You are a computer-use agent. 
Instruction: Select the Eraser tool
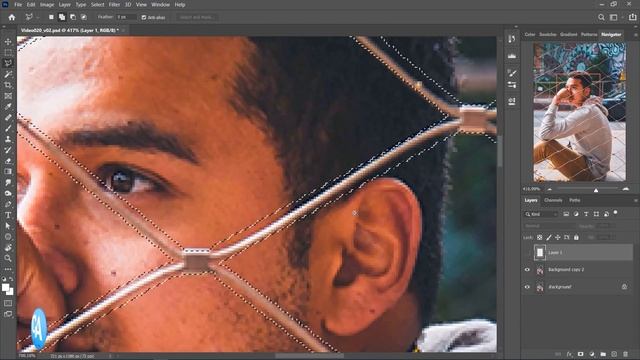click(8, 161)
